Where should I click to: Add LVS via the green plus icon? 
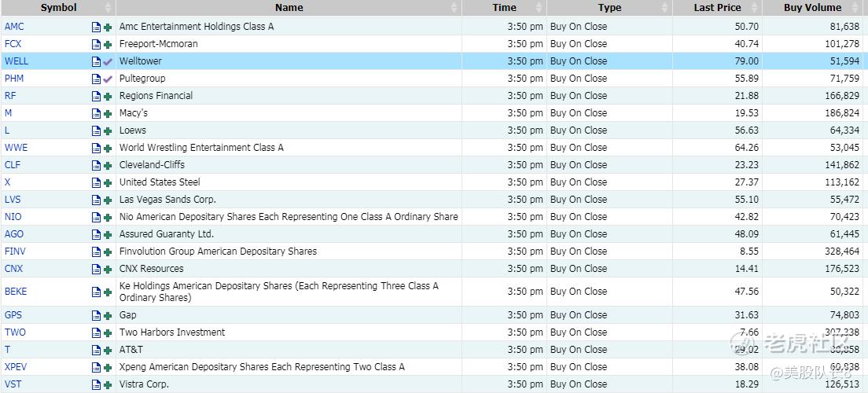pos(108,200)
